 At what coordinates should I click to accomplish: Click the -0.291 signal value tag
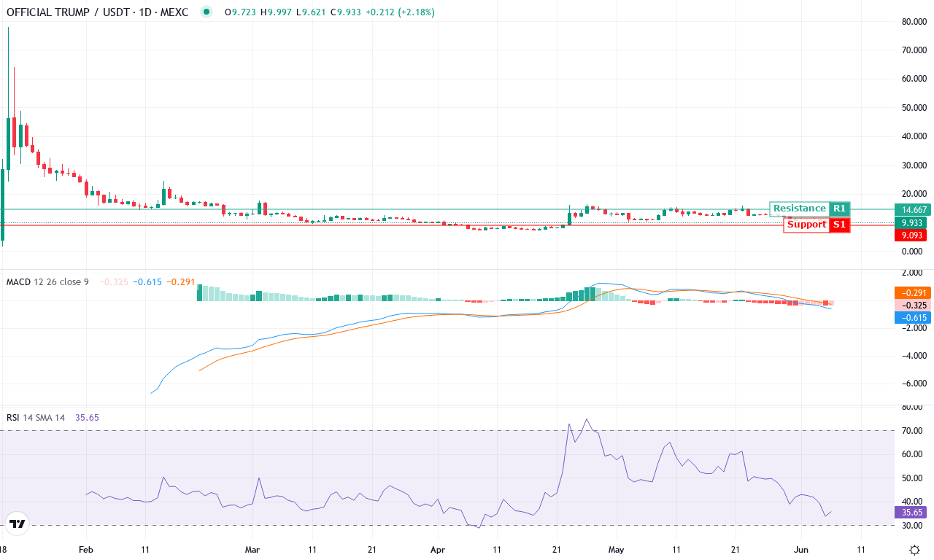[913, 292]
